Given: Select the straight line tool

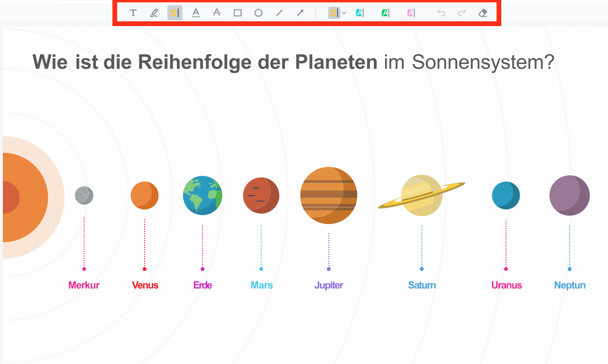Looking at the screenshot, I should (279, 13).
